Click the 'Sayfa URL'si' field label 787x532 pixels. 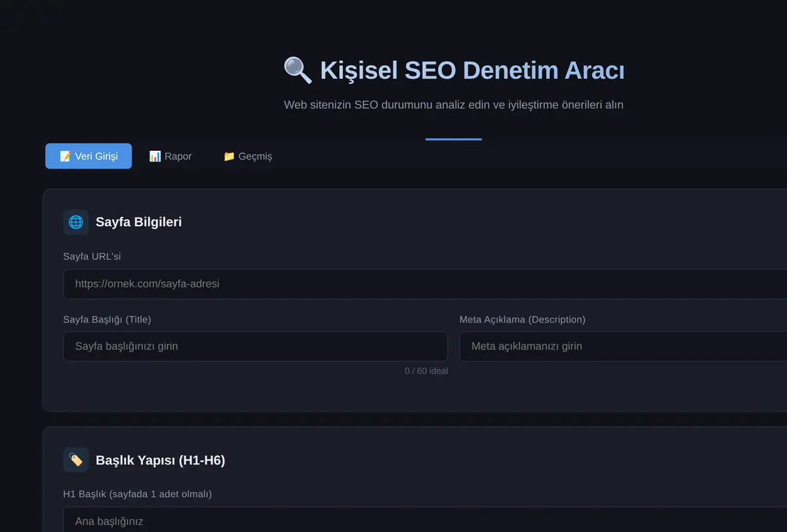pos(92,256)
